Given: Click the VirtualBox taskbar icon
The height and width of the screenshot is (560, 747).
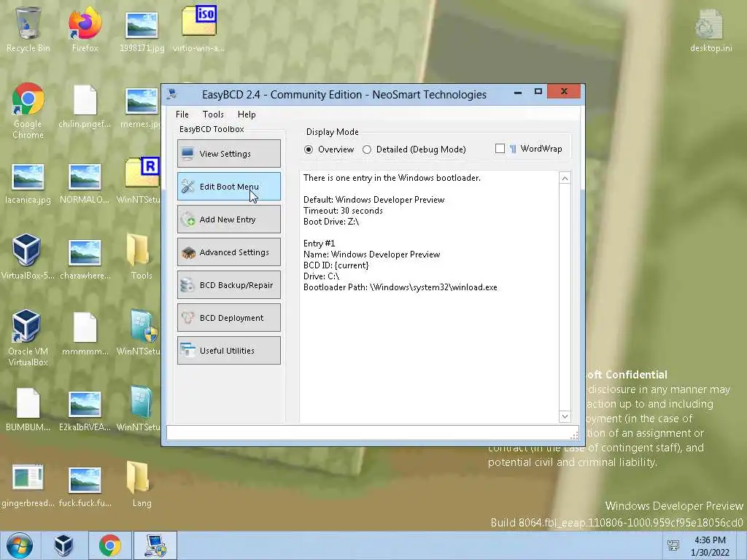Looking at the screenshot, I should [x=63, y=545].
